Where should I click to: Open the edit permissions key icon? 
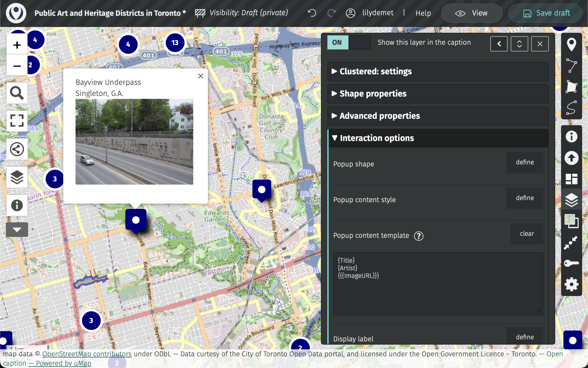(x=571, y=263)
